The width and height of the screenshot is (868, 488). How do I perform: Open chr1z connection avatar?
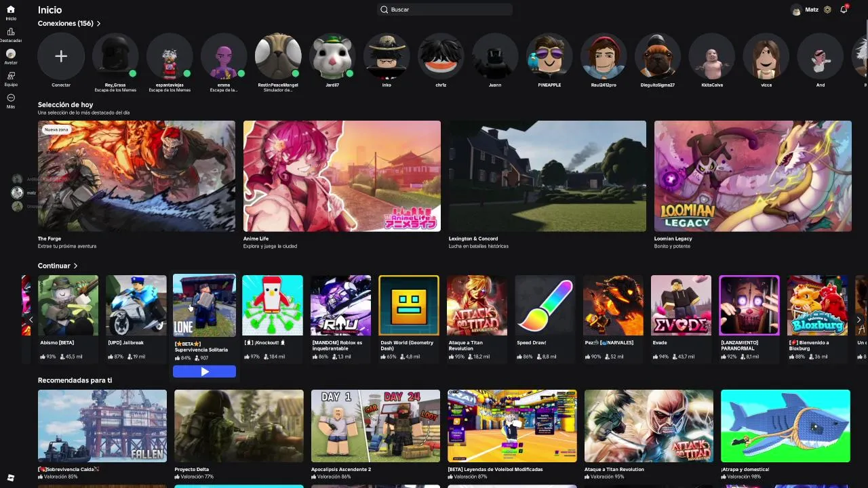[x=441, y=56]
